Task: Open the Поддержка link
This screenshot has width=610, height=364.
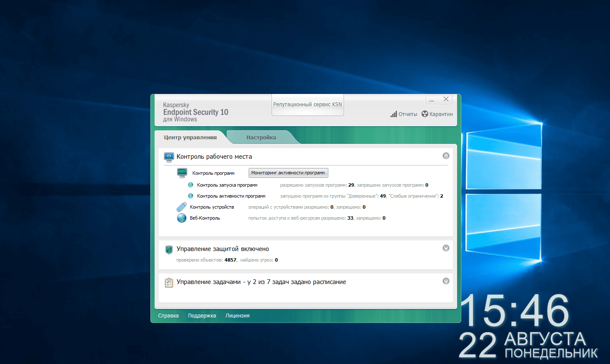Action: (202, 316)
